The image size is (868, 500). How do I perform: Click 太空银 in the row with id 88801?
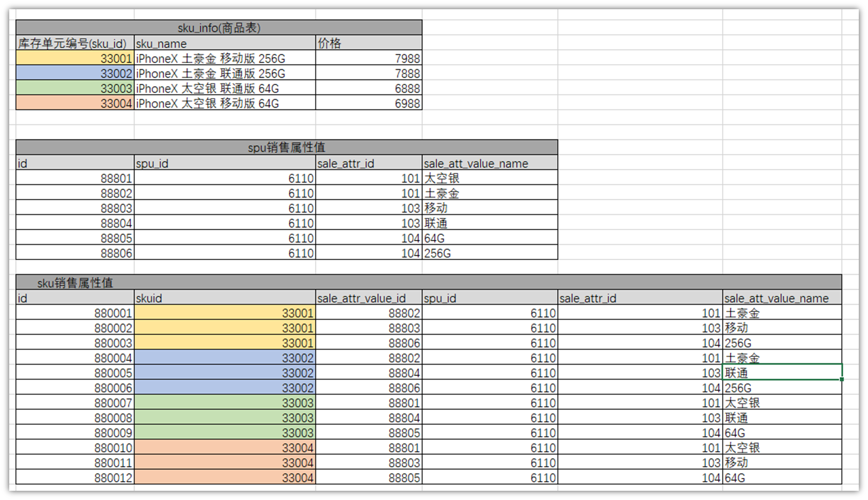click(x=490, y=178)
